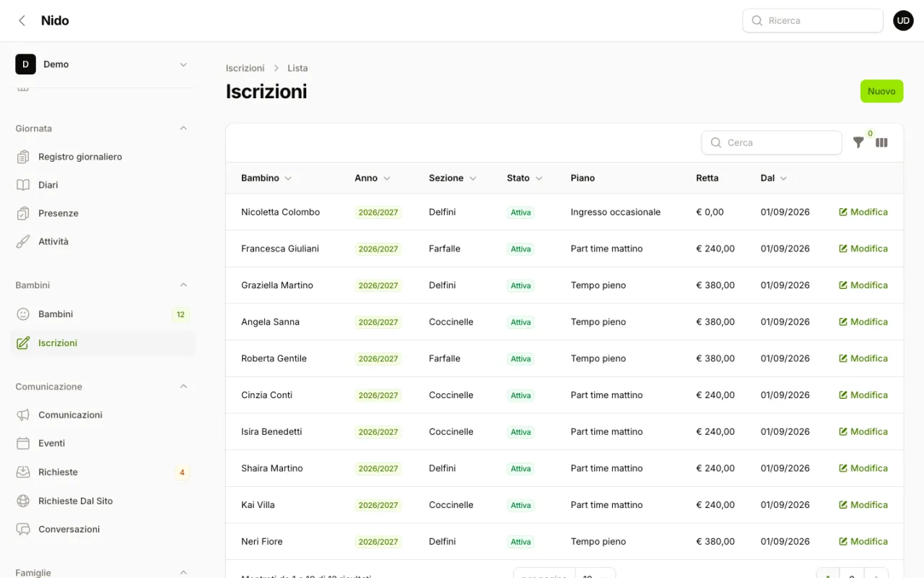Expand the Demo workspace dropdown
Screen dimensions: 924x578
(x=183, y=64)
